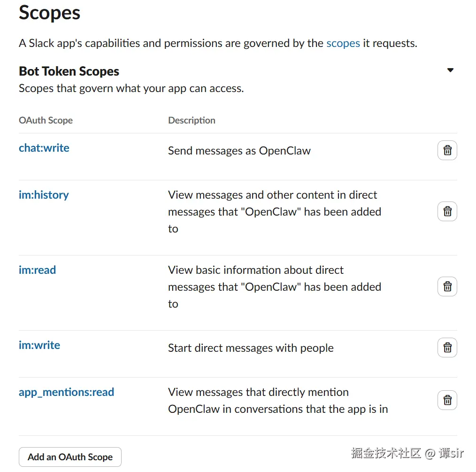Click the Add an OAuth Scope button
Image resolution: width=476 pixels, height=472 pixels.
(70, 457)
